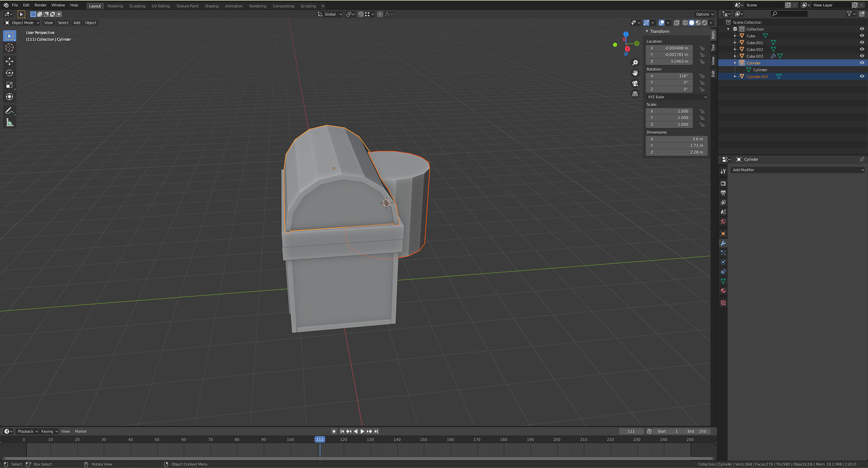Switch to the Sculpting workspace tab
Screen dimensions: 868x468
pyautogui.click(x=137, y=6)
